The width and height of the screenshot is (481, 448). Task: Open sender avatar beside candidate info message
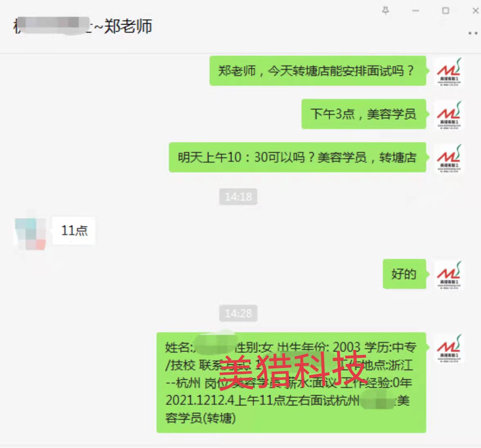pos(449,348)
